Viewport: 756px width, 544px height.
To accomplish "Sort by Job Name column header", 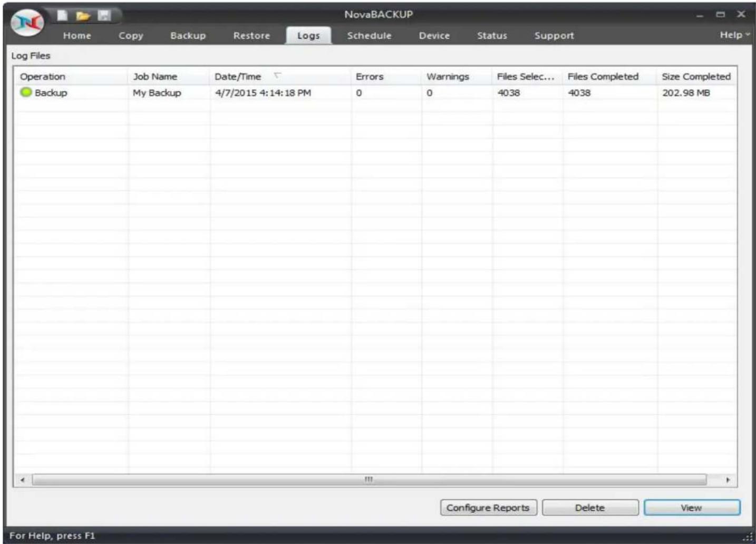I will click(169, 76).
